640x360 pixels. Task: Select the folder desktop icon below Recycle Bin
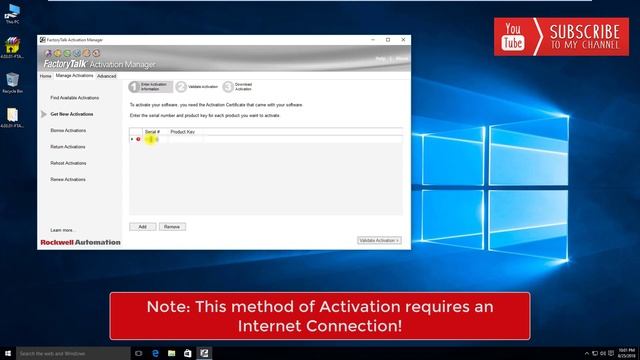[x=12, y=118]
